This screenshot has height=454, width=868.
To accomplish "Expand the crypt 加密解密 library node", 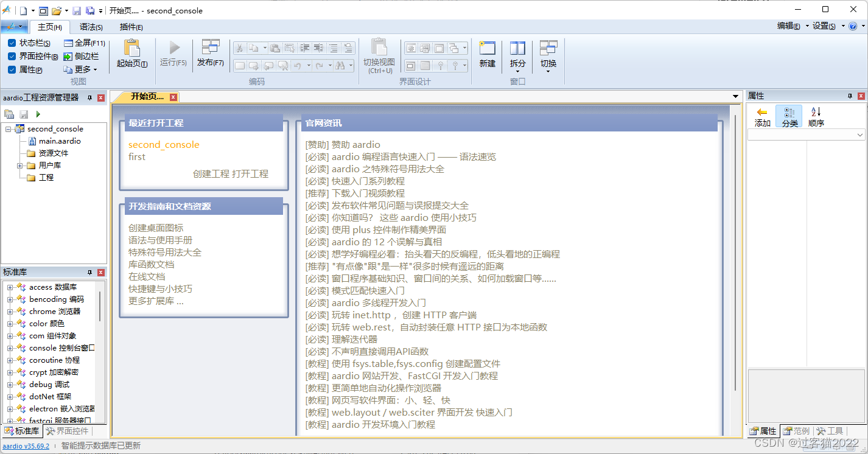I will 10,372.
